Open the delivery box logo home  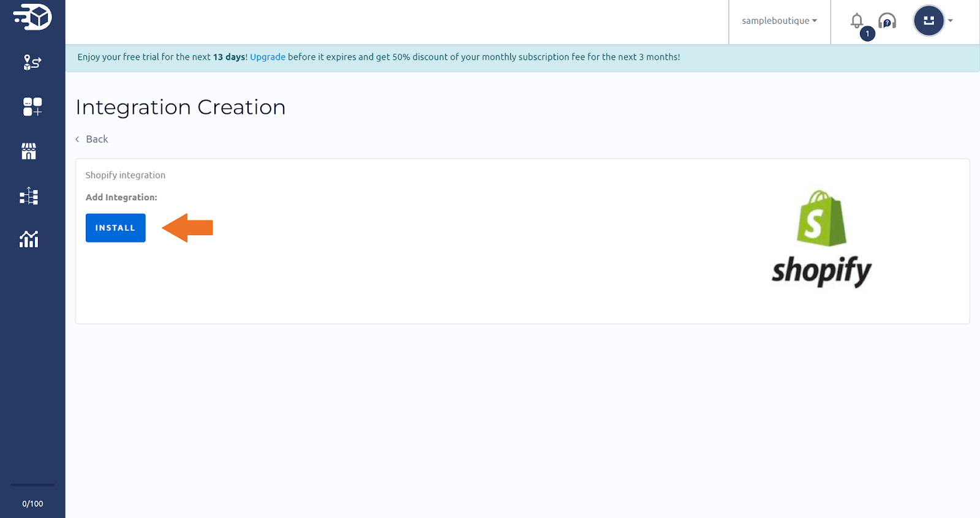[x=32, y=17]
